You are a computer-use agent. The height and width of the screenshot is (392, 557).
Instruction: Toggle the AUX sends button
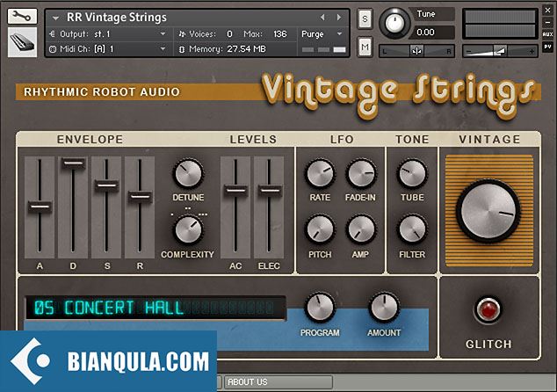click(547, 34)
